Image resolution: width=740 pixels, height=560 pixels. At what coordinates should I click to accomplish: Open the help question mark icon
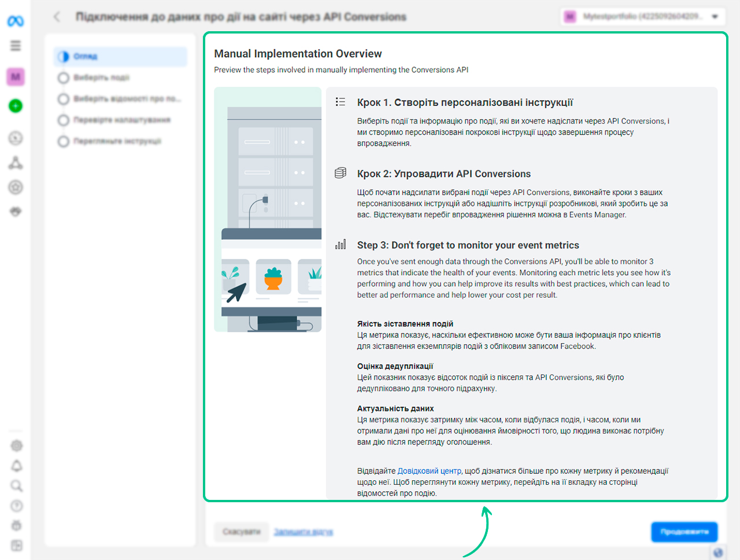17,506
